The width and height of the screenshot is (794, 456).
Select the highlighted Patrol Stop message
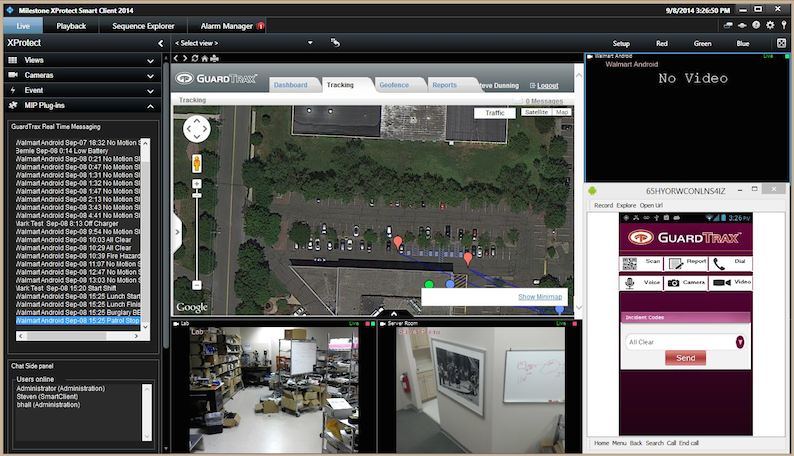(x=77, y=321)
